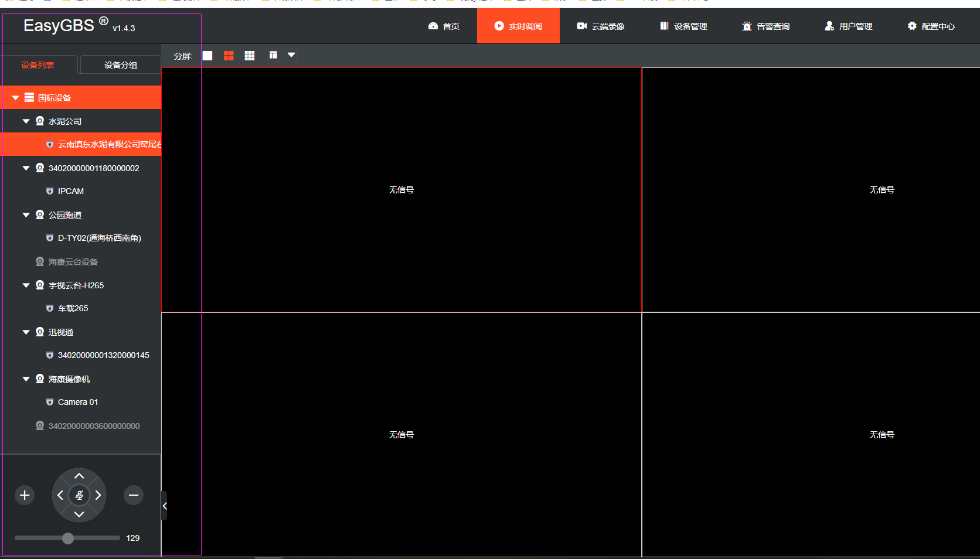The image size is (980, 559).
Task: Open 告警查询 alarm query
Action: (766, 26)
